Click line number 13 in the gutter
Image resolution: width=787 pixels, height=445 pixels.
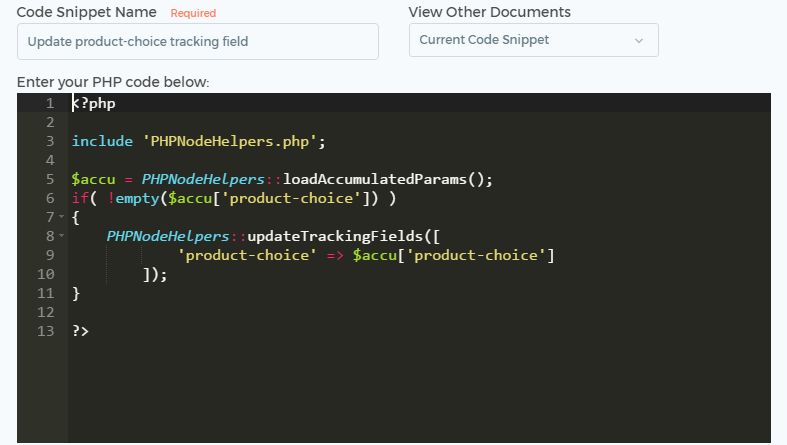[46, 331]
